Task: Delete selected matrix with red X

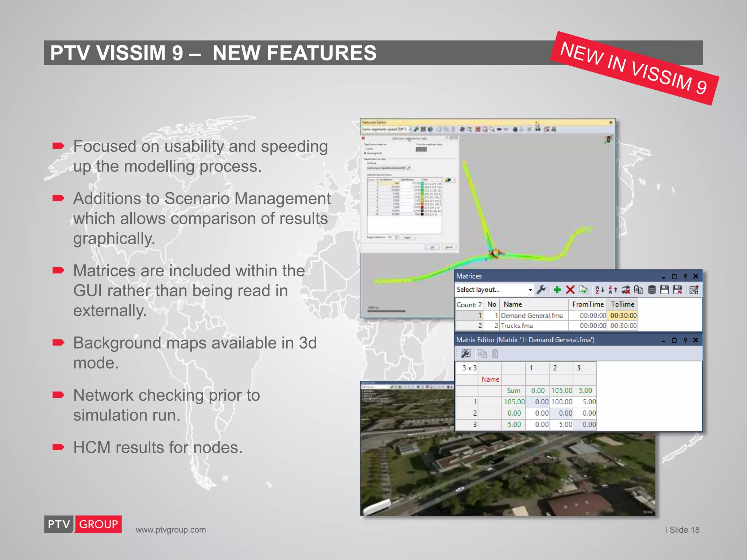Action: tap(570, 290)
